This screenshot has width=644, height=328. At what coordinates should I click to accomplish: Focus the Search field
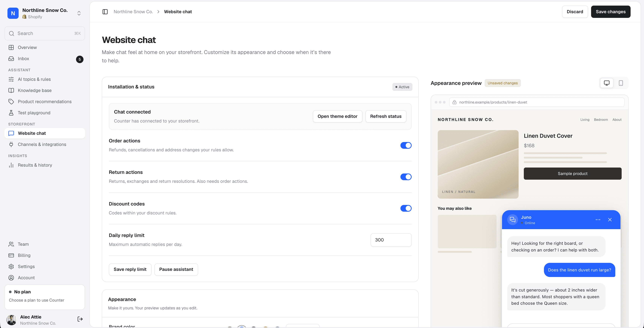point(45,34)
